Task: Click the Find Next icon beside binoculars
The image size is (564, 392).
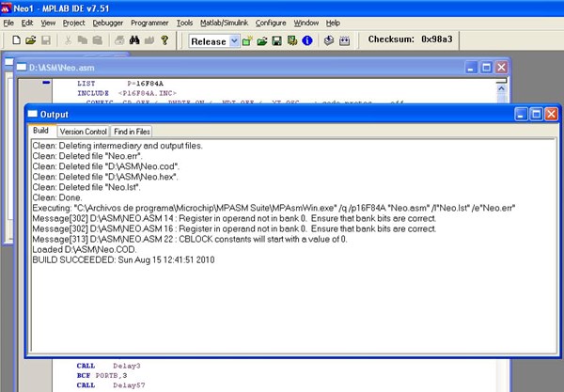Action: point(149,39)
